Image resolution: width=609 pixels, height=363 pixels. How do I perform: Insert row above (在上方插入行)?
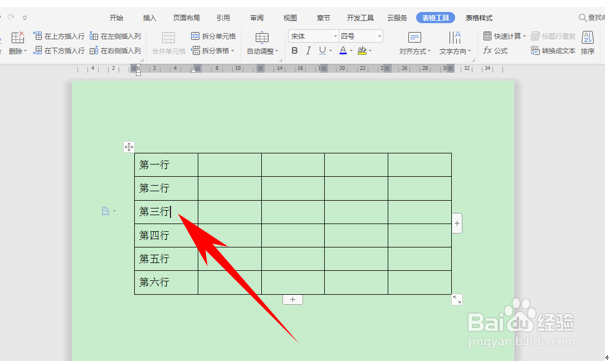[x=59, y=36]
